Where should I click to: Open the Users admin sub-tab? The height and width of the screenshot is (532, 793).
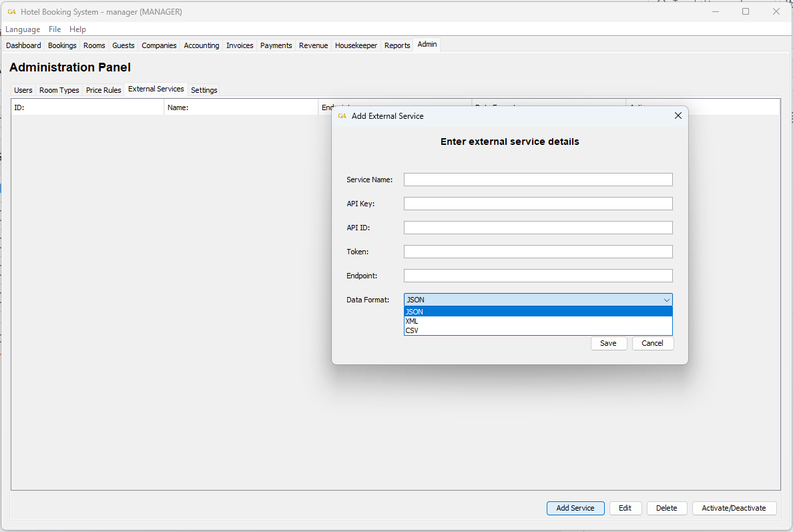pos(23,89)
